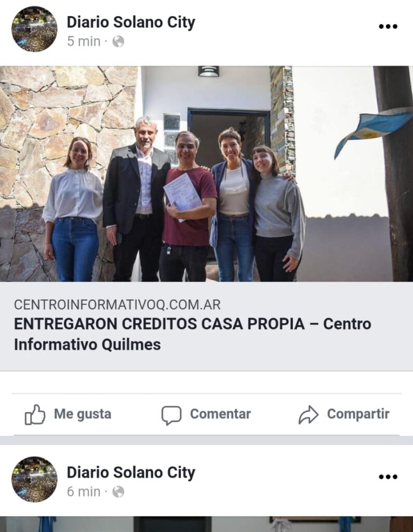
Task: Click the globe privacy icon on second post
Action: pos(118,491)
